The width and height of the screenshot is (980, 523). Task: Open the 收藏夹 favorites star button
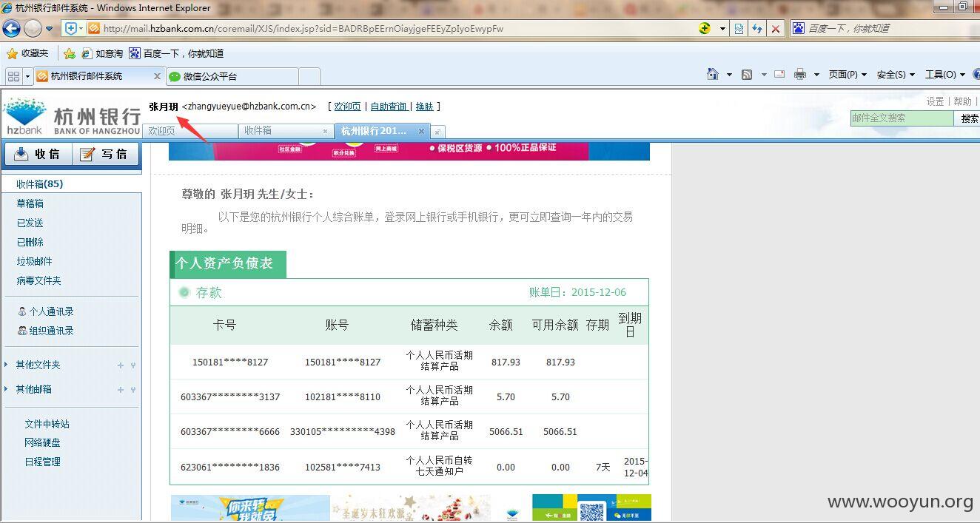27,53
